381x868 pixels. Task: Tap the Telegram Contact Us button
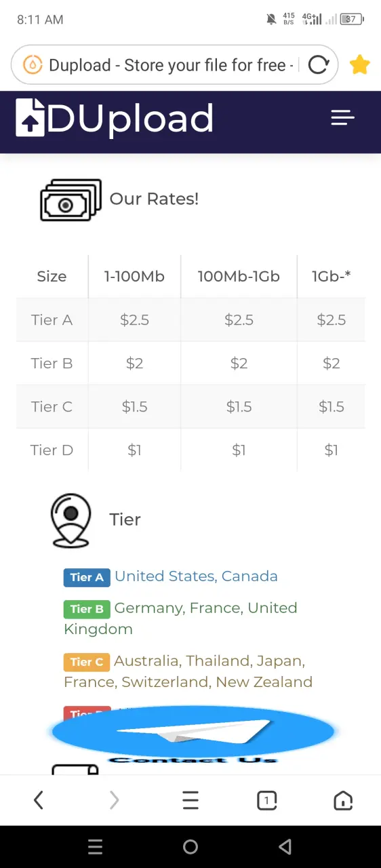[193, 734]
